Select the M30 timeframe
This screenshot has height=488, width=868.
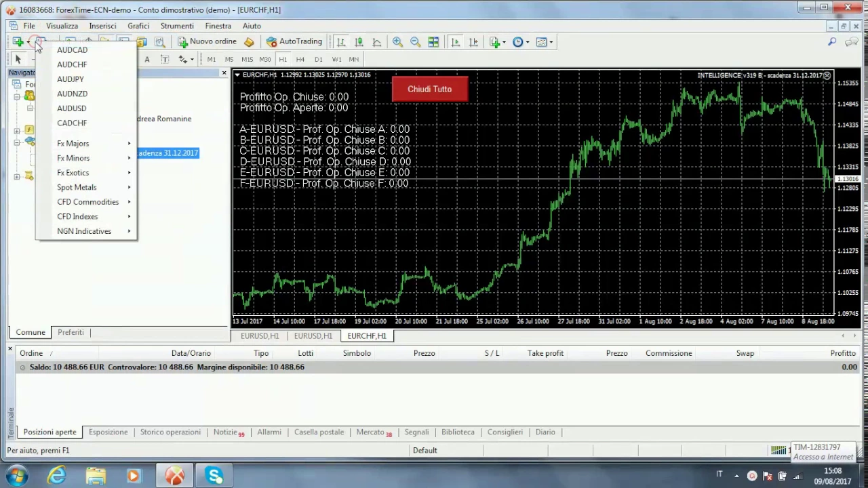pyautogui.click(x=265, y=60)
